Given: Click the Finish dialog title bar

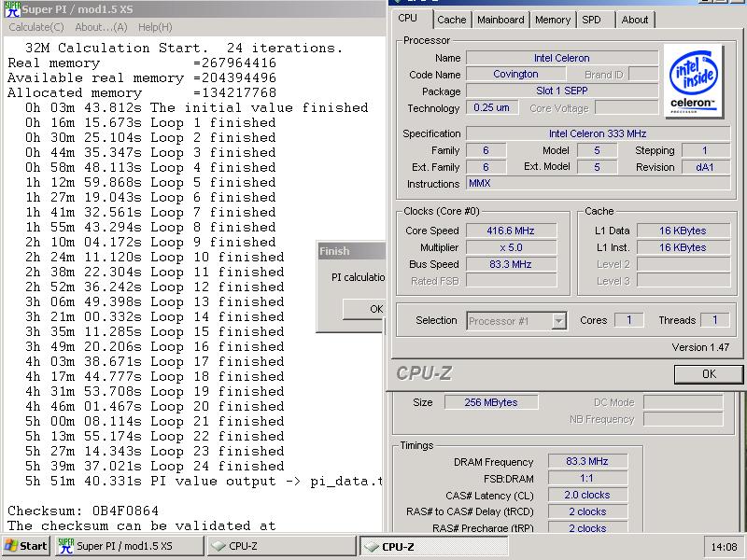Looking at the screenshot, I should coord(351,251).
